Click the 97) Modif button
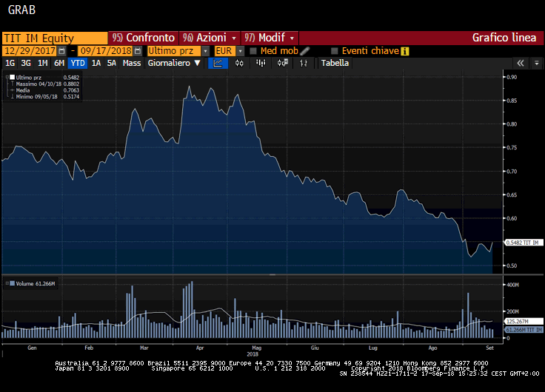This screenshot has width=545, height=392. (270, 38)
